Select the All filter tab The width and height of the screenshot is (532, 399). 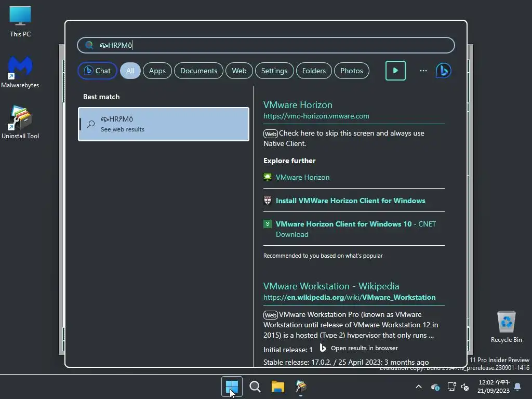tap(130, 71)
